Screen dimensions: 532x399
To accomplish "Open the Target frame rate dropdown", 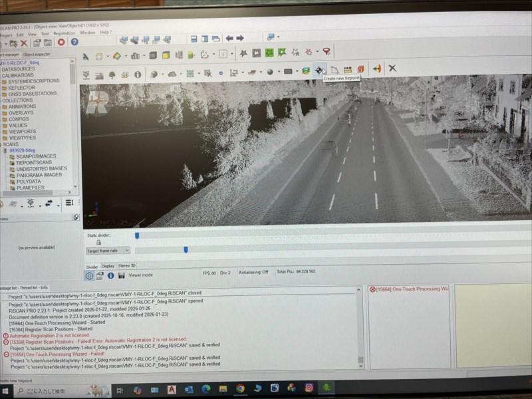I will (x=108, y=251).
